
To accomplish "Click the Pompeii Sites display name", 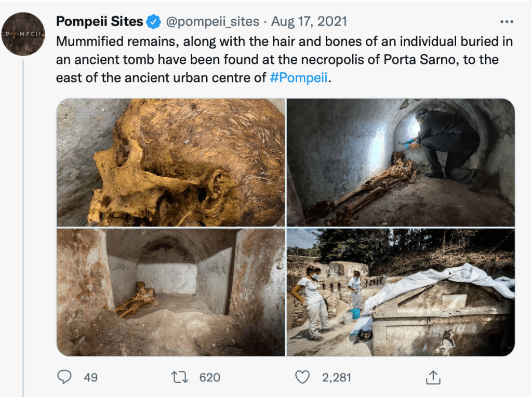I will 99,22.
